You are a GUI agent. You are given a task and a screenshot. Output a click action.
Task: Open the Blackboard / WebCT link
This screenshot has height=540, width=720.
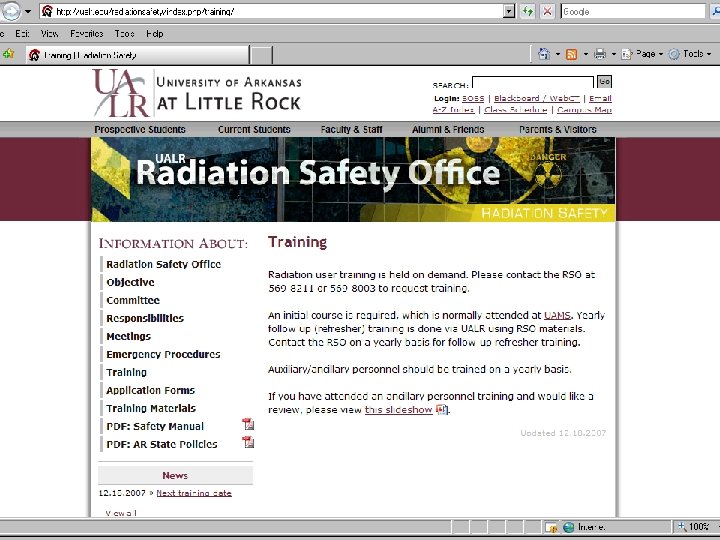537,98
